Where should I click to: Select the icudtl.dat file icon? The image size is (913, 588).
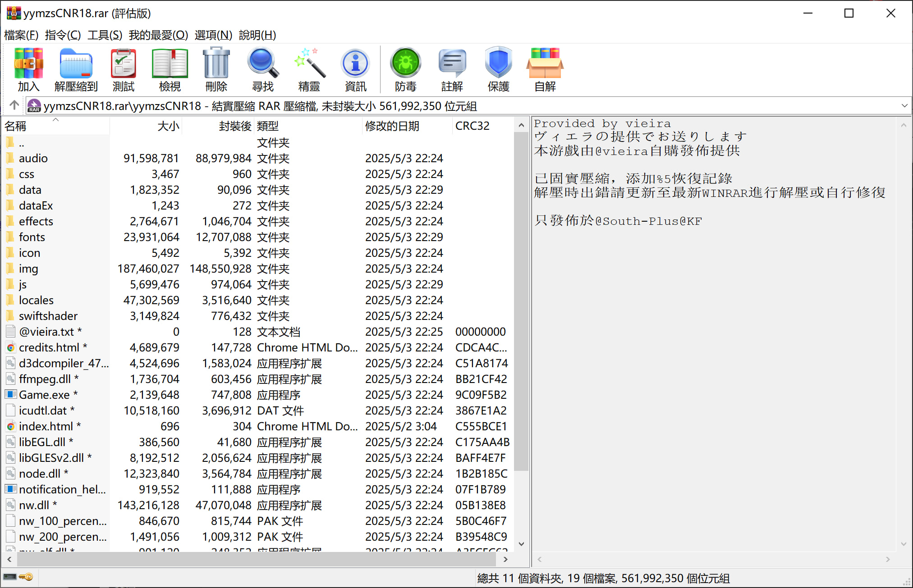(10, 410)
